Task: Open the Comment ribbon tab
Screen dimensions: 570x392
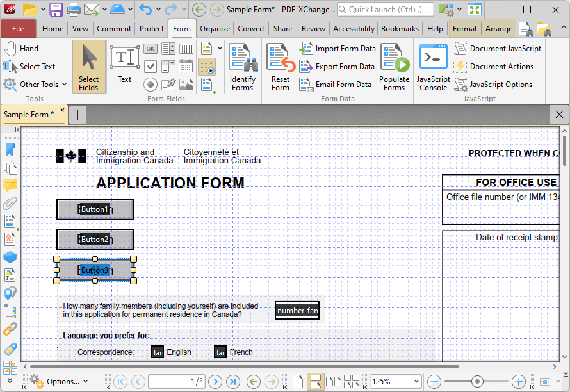Action: point(114,29)
